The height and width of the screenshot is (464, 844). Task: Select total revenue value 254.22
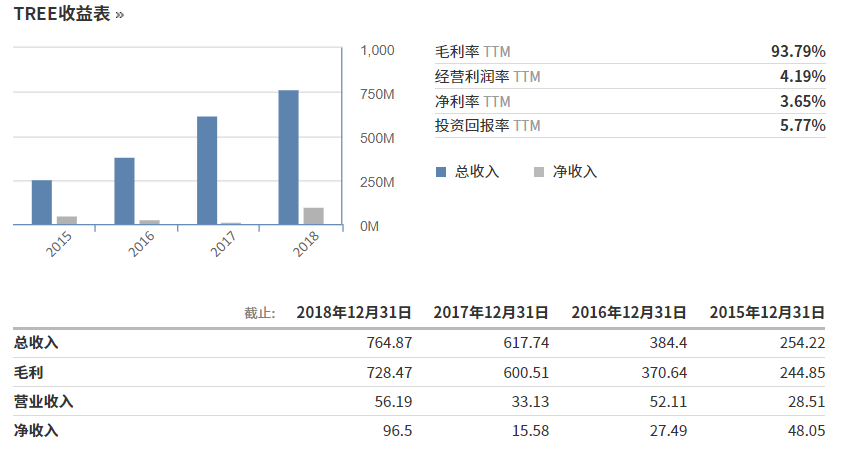tap(803, 342)
